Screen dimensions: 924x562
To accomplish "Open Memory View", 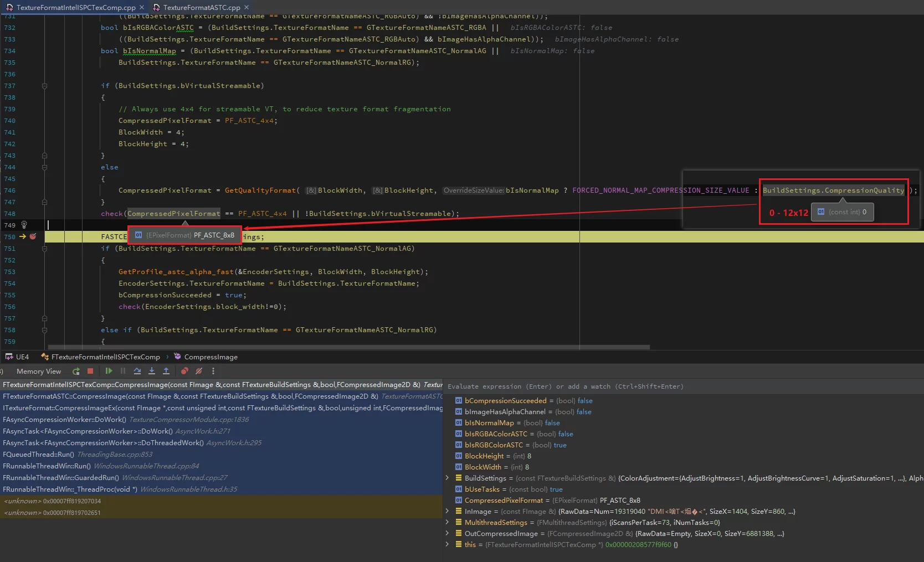I will [x=39, y=372].
